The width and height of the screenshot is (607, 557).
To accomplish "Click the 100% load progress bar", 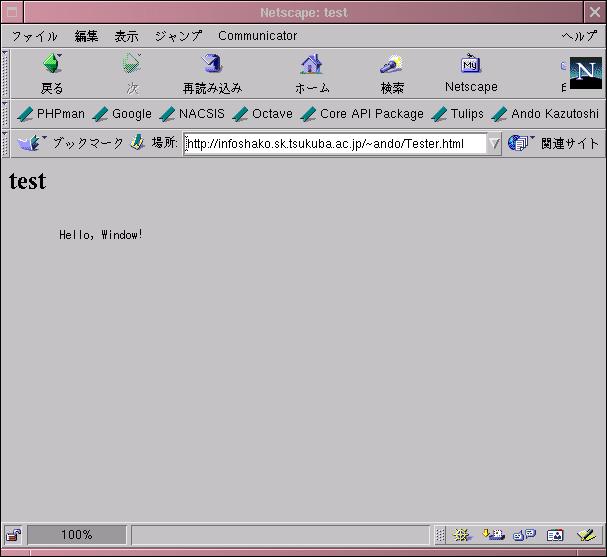I will (x=77, y=535).
